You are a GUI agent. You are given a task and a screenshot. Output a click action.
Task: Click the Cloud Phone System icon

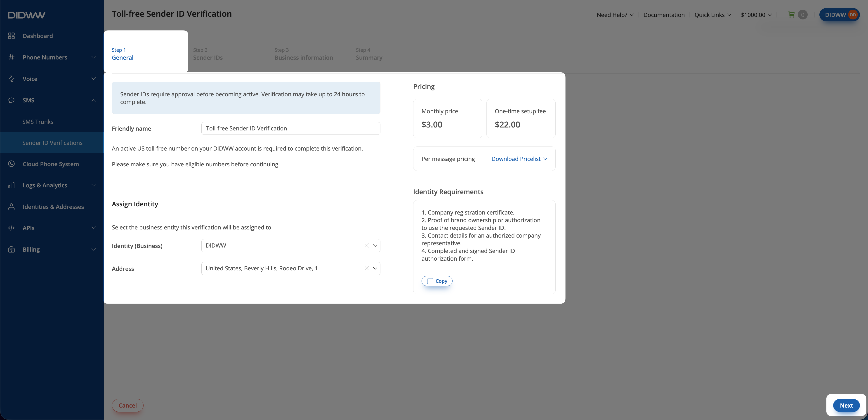click(12, 164)
